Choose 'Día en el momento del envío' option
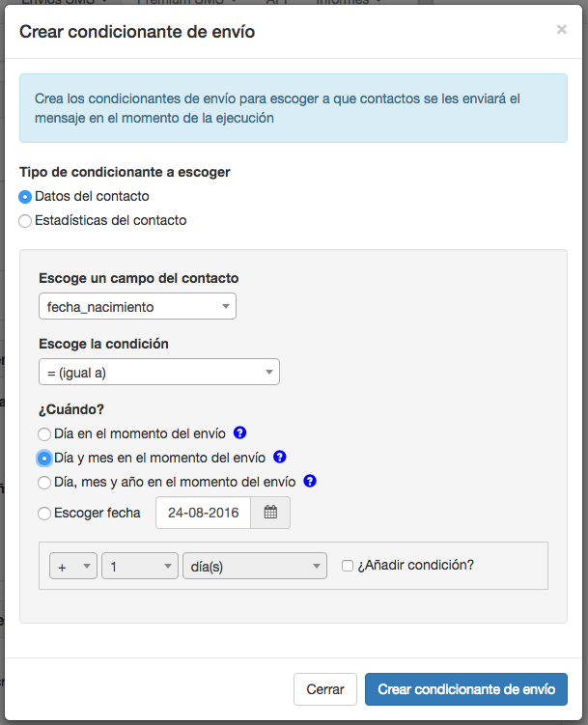The width and height of the screenshot is (588, 725). tap(44, 434)
